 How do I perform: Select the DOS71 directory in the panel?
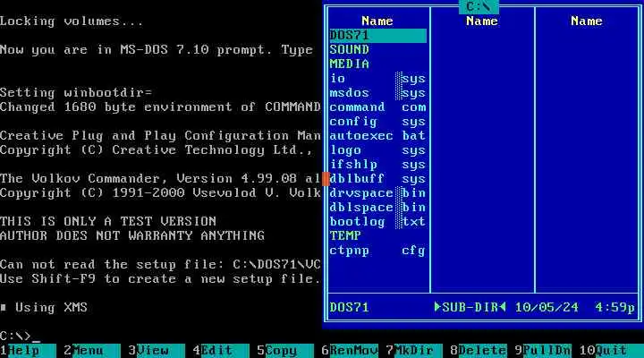coord(377,36)
